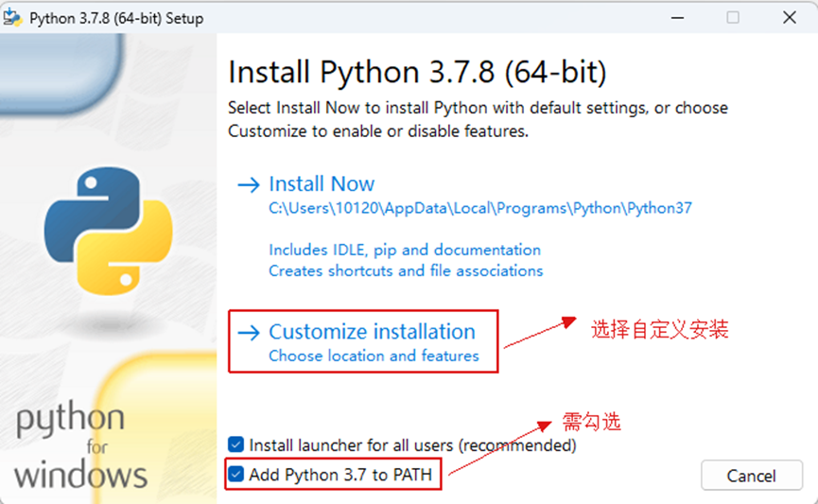Start the default install with Install Now
Screen dimensions: 818x504
coord(322,184)
